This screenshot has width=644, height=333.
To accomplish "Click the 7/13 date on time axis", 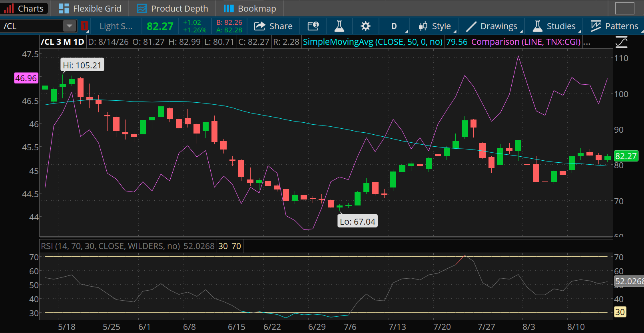I will (x=397, y=327).
